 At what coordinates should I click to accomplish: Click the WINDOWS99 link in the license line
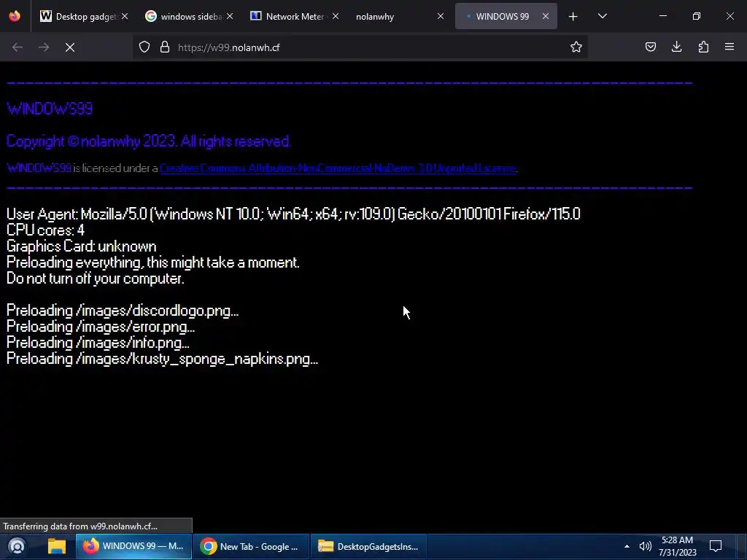point(39,168)
